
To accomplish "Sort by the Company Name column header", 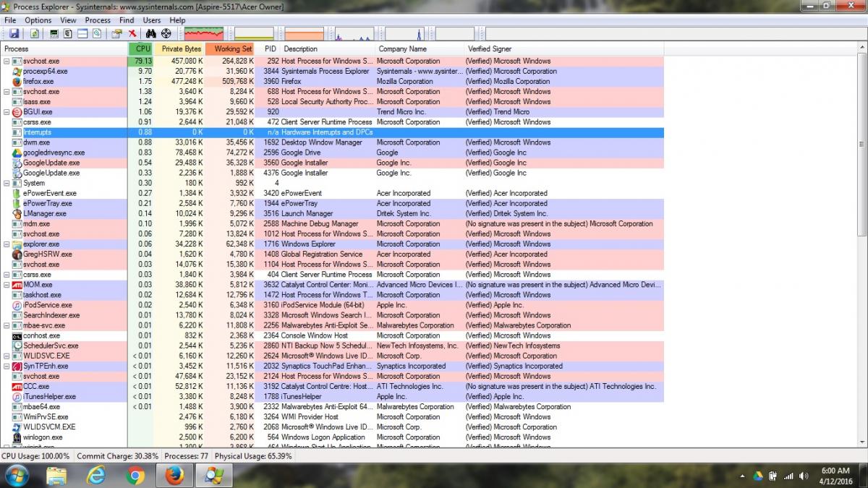I will coord(419,48).
